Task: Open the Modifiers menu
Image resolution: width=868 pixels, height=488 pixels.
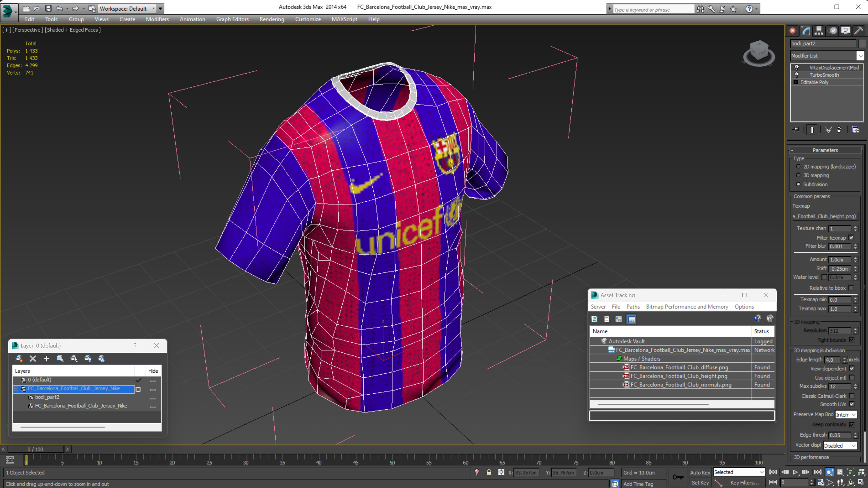Action: pyautogui.click(x=157, y=19)
